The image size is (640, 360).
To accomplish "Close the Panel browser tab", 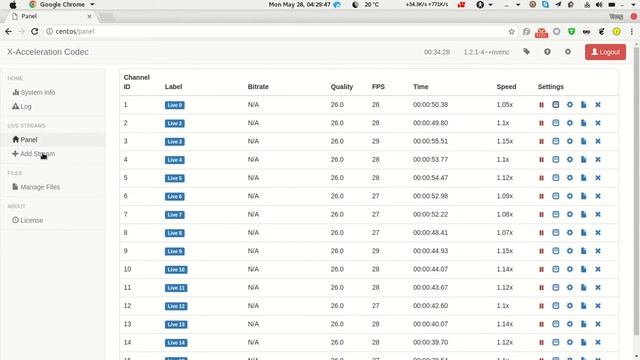I will (89, 16).
